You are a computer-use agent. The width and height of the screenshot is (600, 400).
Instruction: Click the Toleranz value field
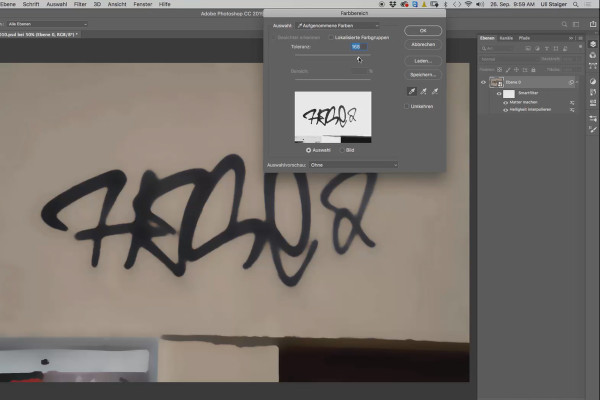click(359, 47)
